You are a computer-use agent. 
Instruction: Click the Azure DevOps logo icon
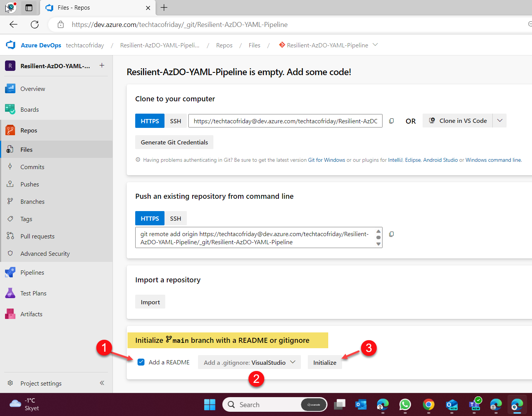click(x=11, y=45)
